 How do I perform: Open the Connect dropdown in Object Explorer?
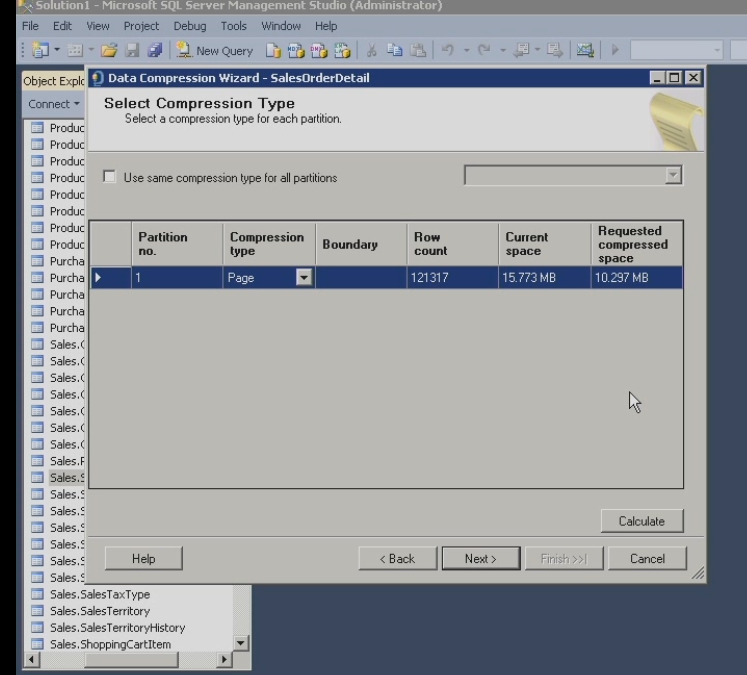(x=53, y=104)
